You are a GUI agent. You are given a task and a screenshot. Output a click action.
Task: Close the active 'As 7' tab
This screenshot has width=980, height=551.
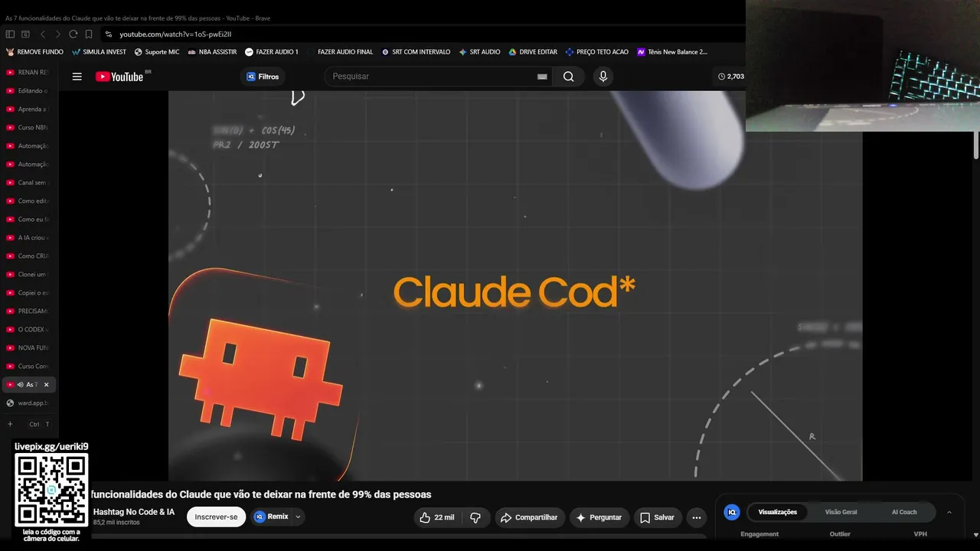tap(46, 385)
